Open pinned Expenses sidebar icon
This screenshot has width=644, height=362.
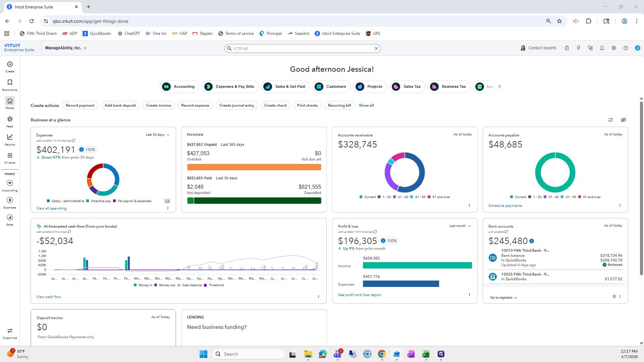[10, 203]
